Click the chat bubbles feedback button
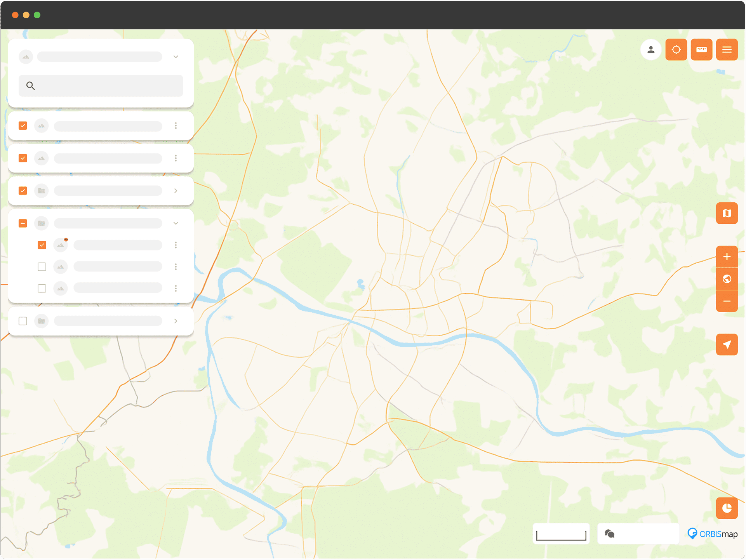 pyautogui.click(x=610, y=534)
